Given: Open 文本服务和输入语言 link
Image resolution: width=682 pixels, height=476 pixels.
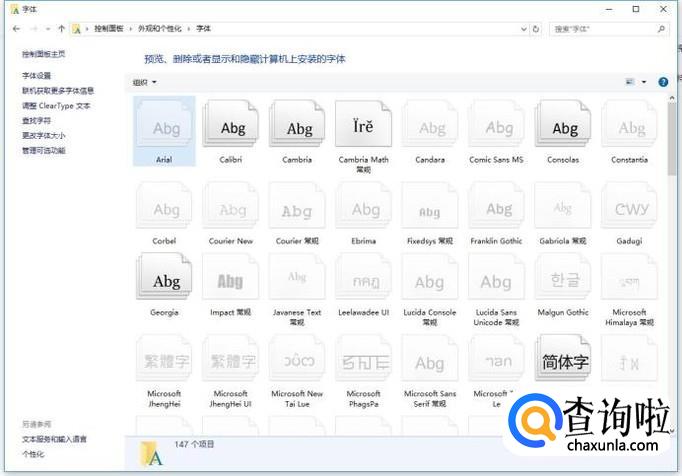Looking at the screenshot, I should point(54,439).
